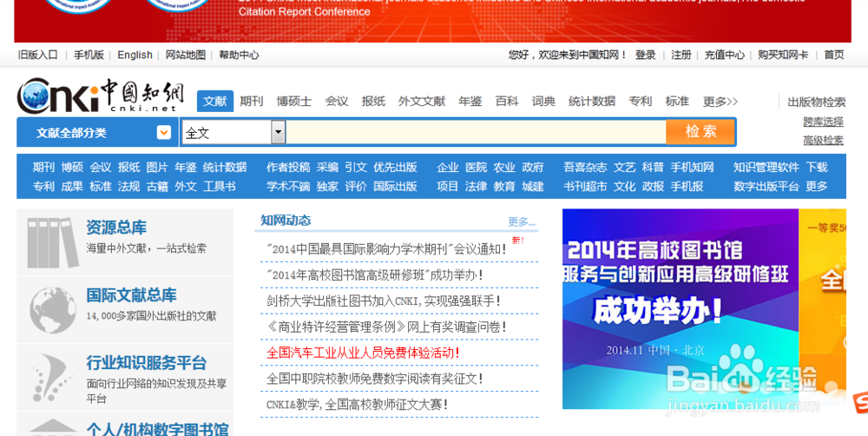This screenshot has width=868, height=436.
Task: Open 医院 in blue navigation
Action: point(476,168)
